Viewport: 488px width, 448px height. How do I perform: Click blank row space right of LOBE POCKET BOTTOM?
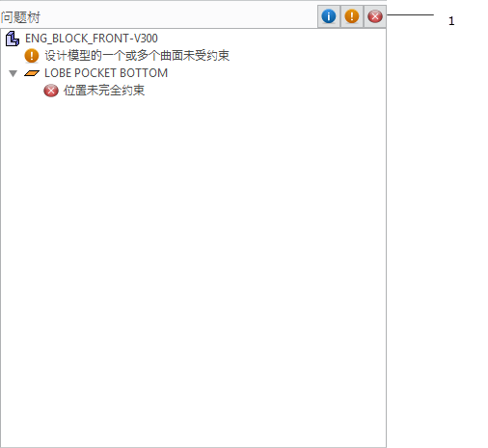click(x=277, y=73)
